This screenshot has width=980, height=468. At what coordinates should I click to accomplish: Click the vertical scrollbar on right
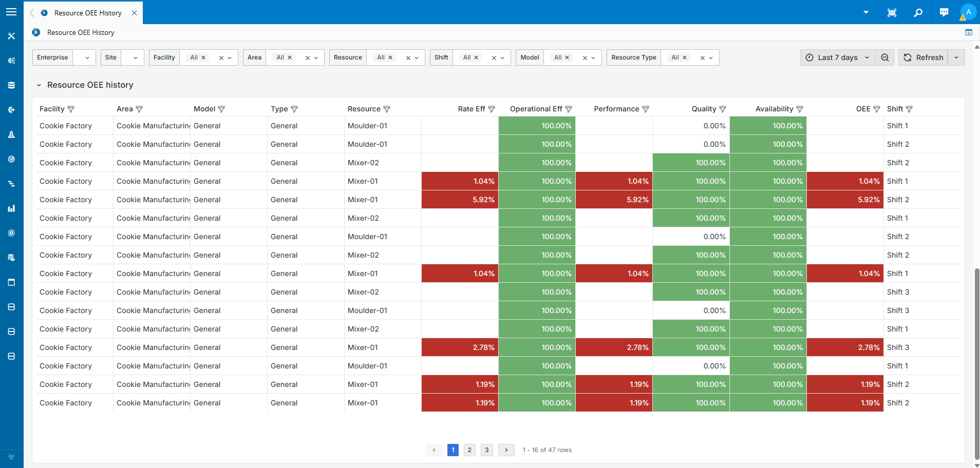976,359
